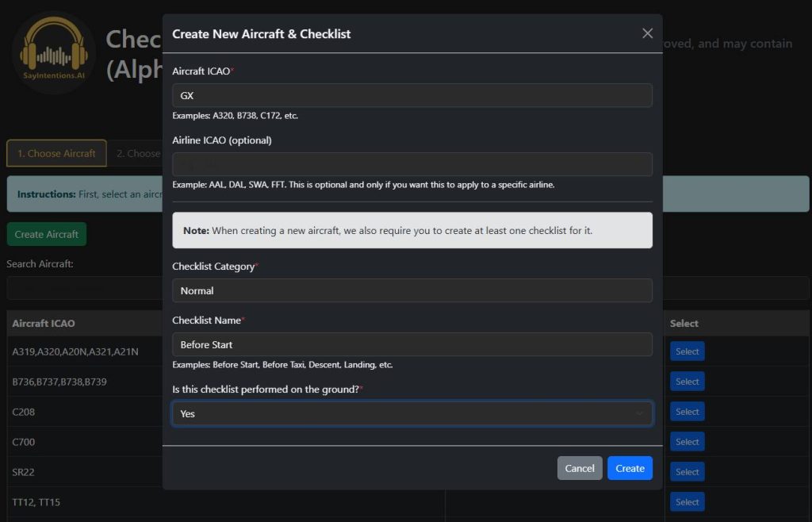Click the SayIntentions.AI headphones logo
Viewport: 812px width, 522px height.
(52, 52)
